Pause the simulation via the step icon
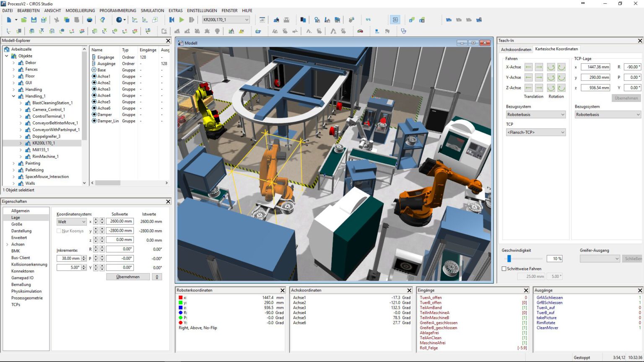The width and height of the screenshot is (644, 362). click(x=192, y=20)
